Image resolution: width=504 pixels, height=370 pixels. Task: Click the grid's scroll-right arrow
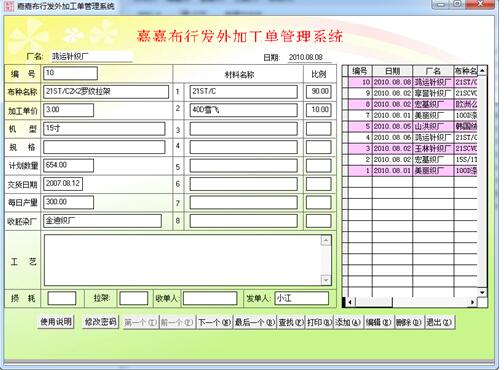(472, 302)
